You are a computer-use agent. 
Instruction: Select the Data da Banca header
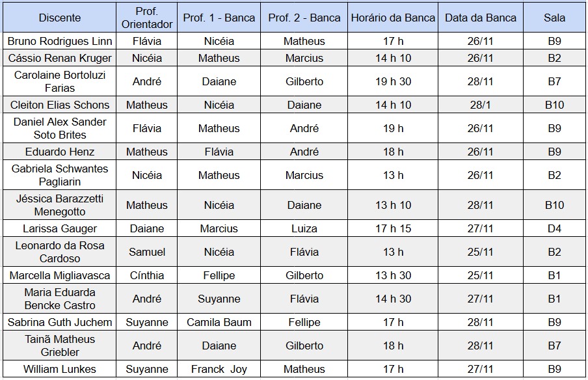coord(481,18)
